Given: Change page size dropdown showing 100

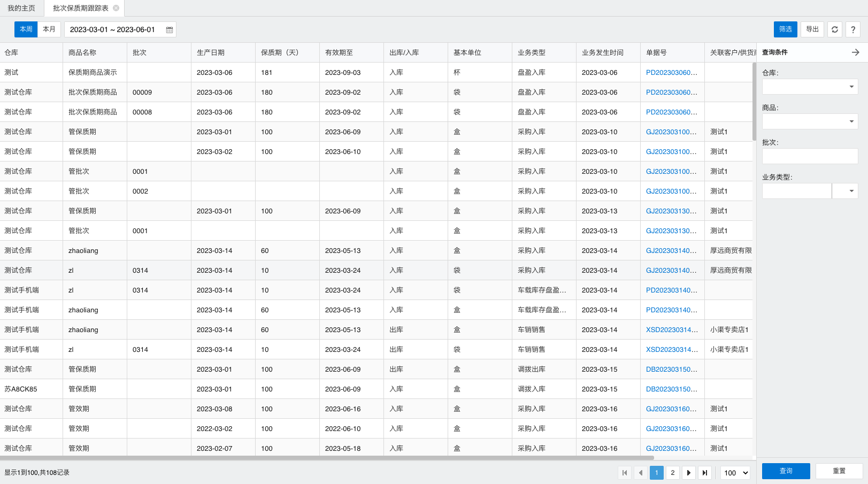Looking at the screenshot, I should pyautogui.click(x=735, y=473).
